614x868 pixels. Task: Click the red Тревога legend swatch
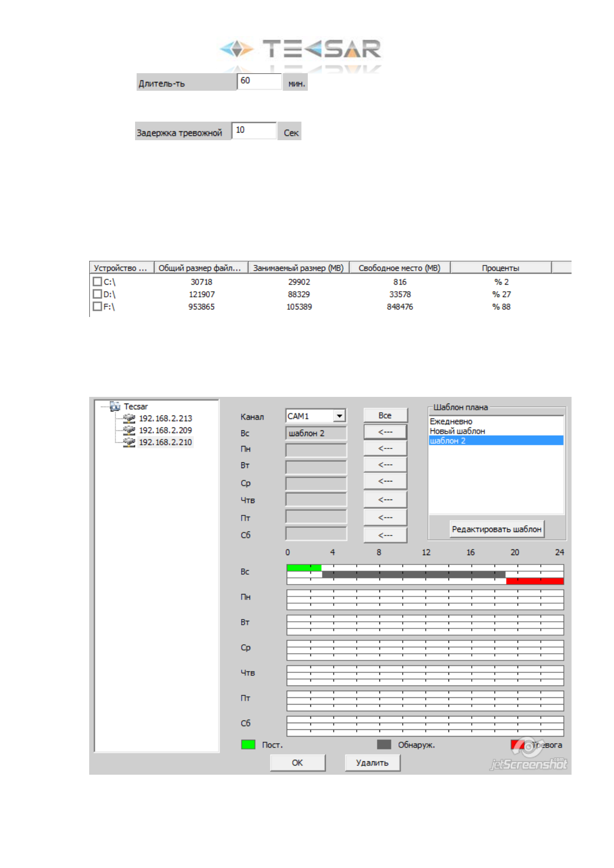[518, 744]
